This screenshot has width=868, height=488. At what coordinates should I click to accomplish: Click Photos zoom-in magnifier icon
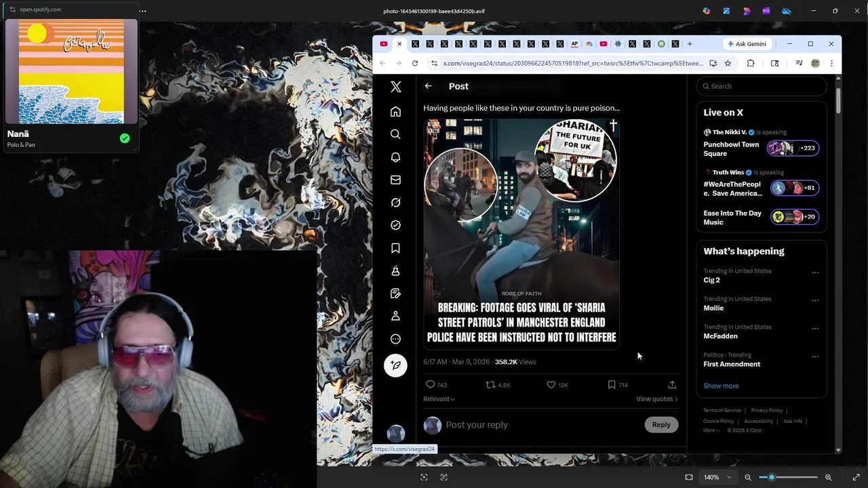click(828, 477)
